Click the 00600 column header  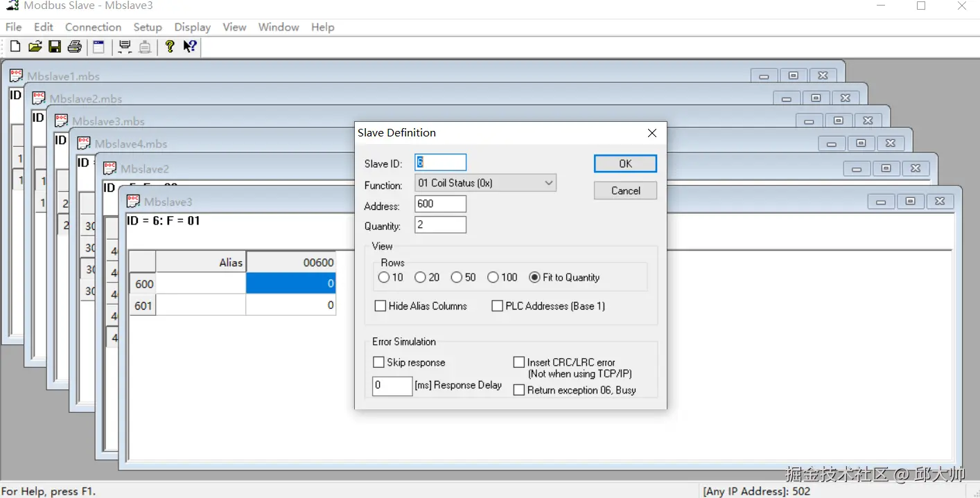click(291, 262)
